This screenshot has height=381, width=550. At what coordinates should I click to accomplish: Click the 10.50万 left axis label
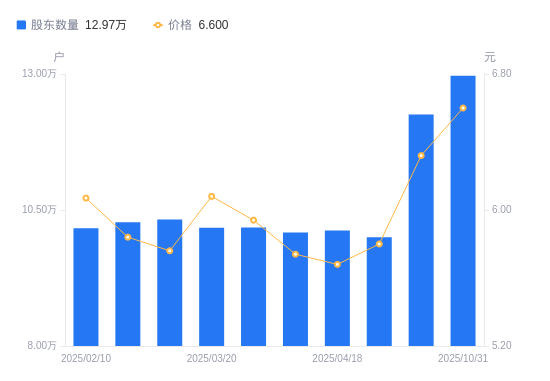pos(39,209)
